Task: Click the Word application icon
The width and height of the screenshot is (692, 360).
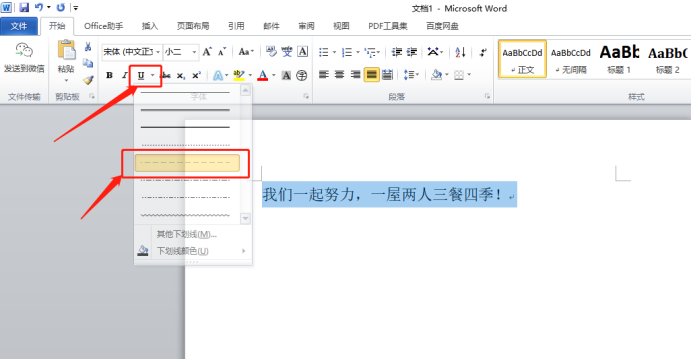Action: click(6, 8)
